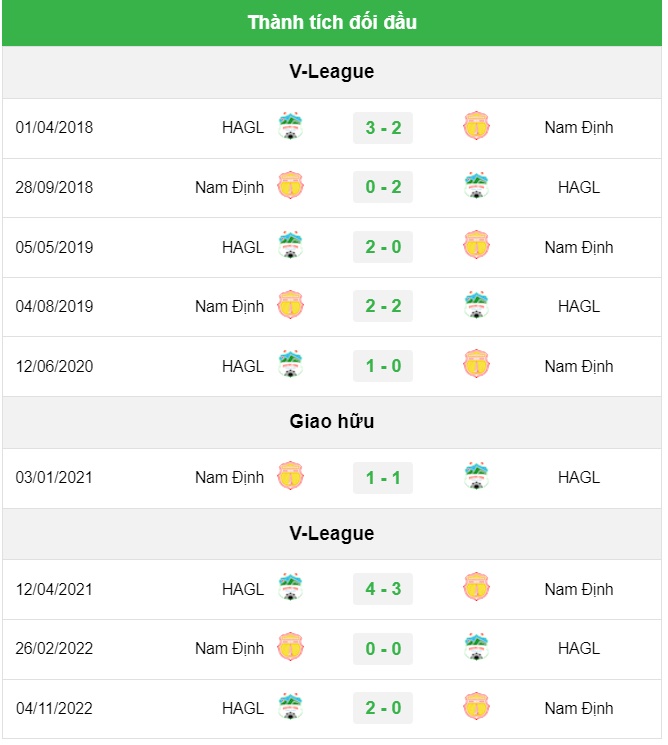
Task: Click Nam Định crest in 12/06/2020 row
Action: 476,364
